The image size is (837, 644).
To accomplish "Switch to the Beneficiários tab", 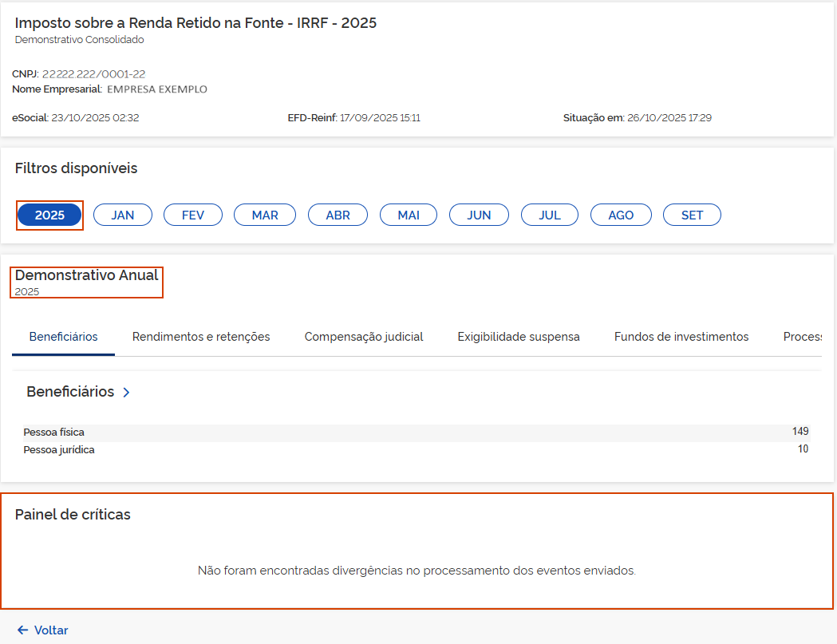I will pyautogui.click(x=64, y=337).
